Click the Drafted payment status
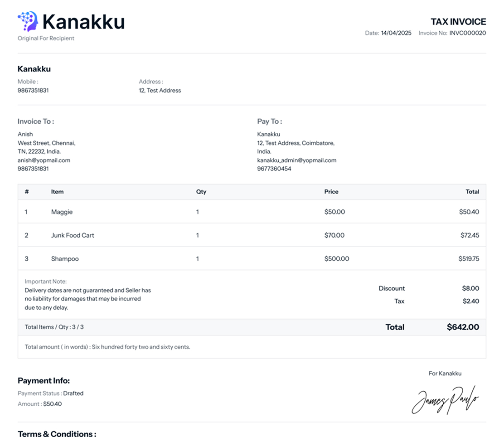This screenshot has width=504, height=437. 73,393
